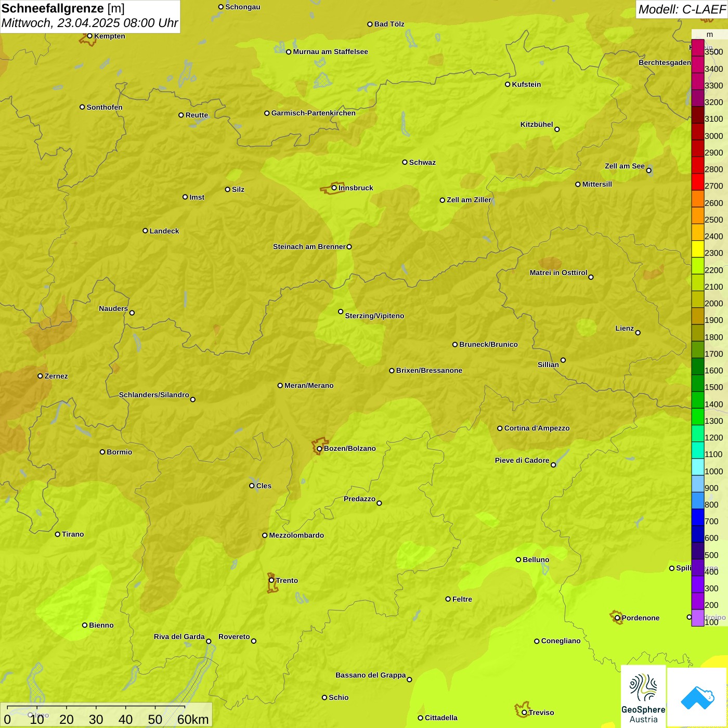Select the 2700 m red legend swatch
The width and height of the screenshot is (728, 728).
click(x=697, y=182)
